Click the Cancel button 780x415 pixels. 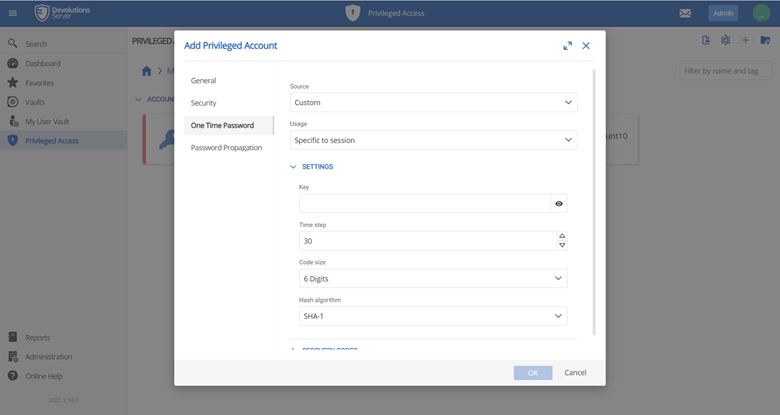pyautogui.click(x=575, y=373)
